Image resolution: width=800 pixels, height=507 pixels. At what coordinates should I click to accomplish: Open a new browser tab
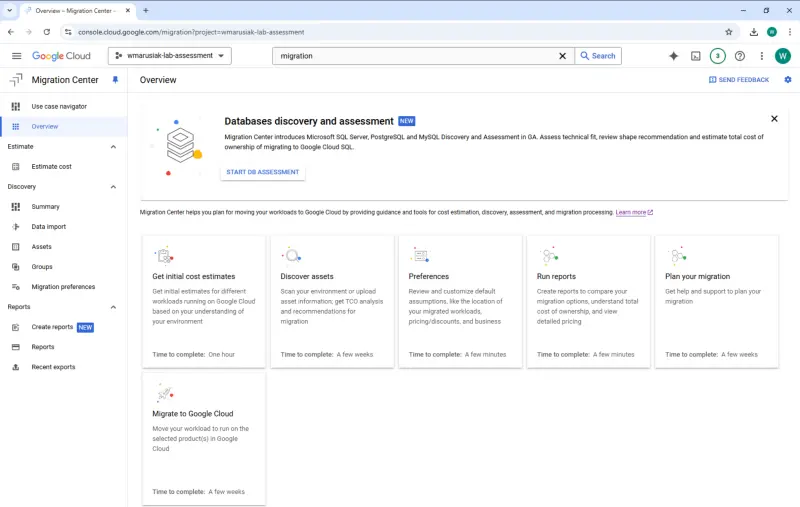[145, 10]
